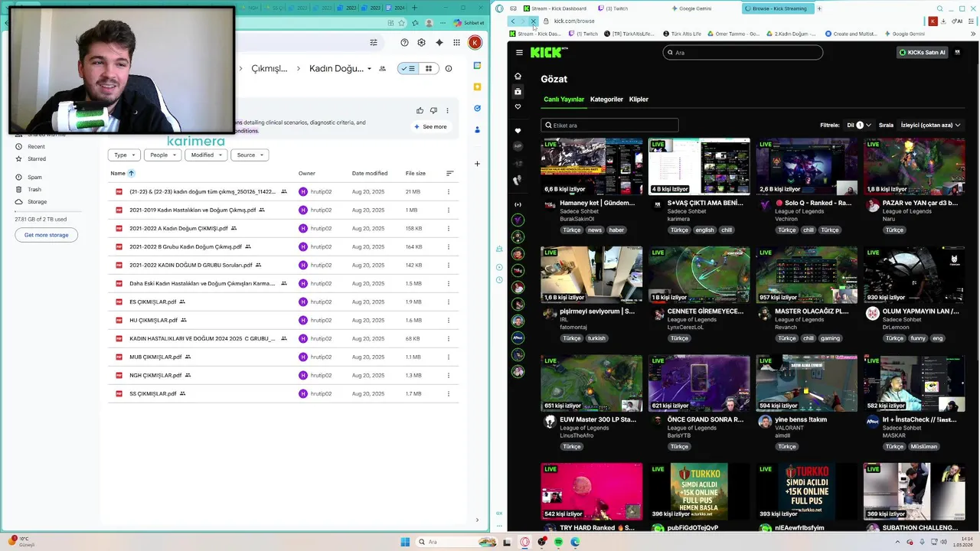This screenshot has height=551, width=980.
Task: Go to Kick home sidebar icon
Action: click(518, 76)
